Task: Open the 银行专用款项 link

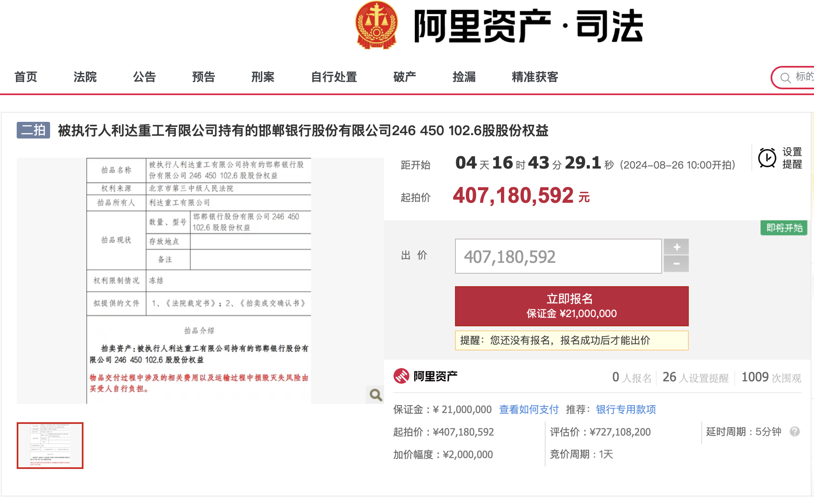Action: pyautogui.click(x=626, y=409)
